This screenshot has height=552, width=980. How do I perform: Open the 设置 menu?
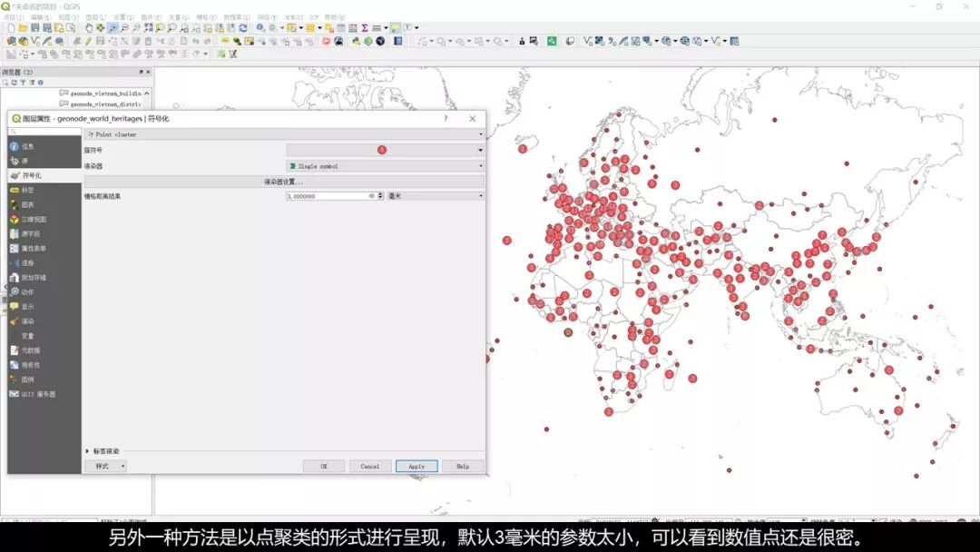tap(123, 17)
